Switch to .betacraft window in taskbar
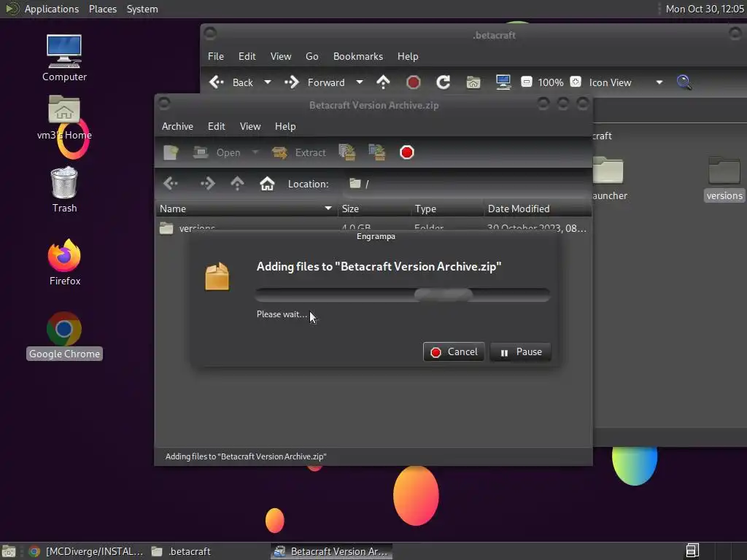The width and height of the screenshot is (747, 560). (181, 551)
